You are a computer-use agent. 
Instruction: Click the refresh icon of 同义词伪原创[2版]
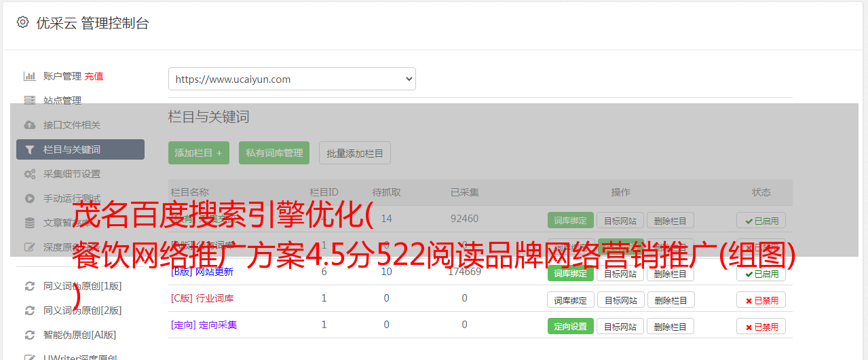click(x=29, y=310)
